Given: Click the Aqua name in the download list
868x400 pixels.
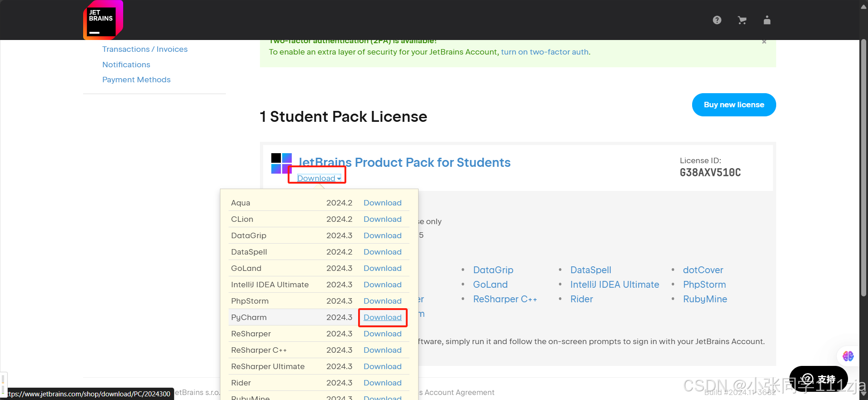Looking at the screenshot, I should pos(240,203).
